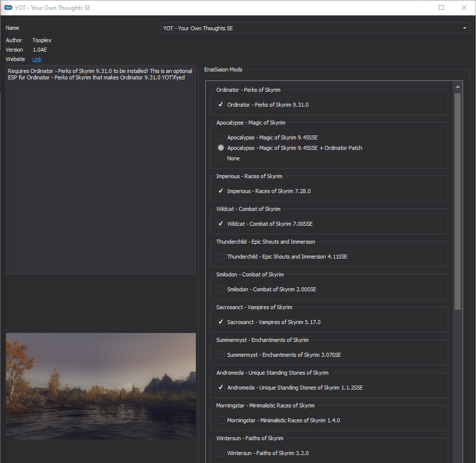Click the Wildcat - Combat of Skyrim group heading

coord(248,209)
